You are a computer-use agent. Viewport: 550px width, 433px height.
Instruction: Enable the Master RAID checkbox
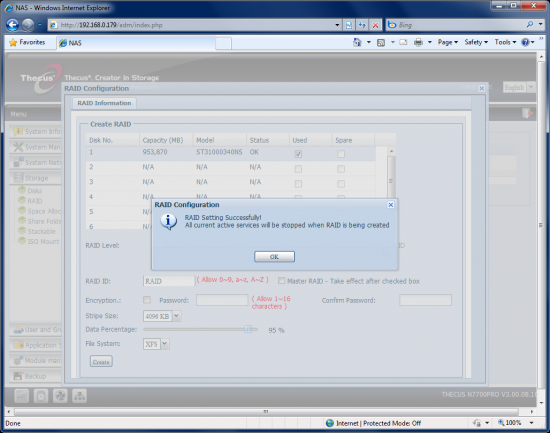click(x=281, y=281)
